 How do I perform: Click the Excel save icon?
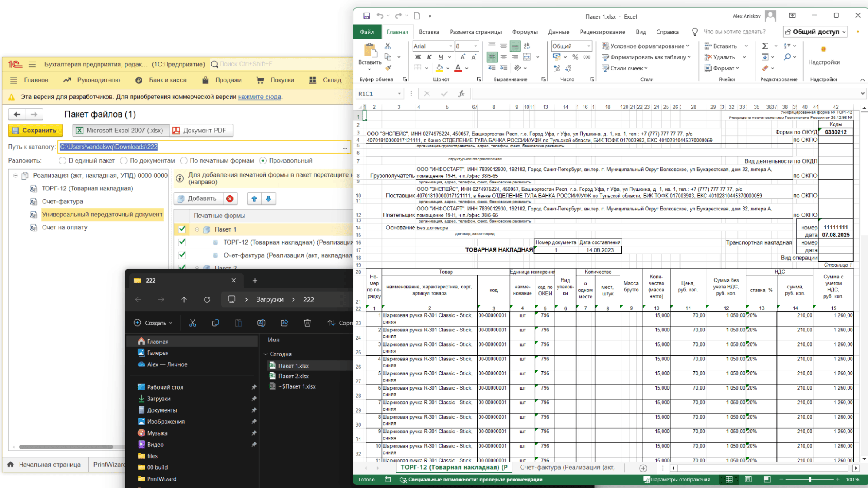point(366,16)
